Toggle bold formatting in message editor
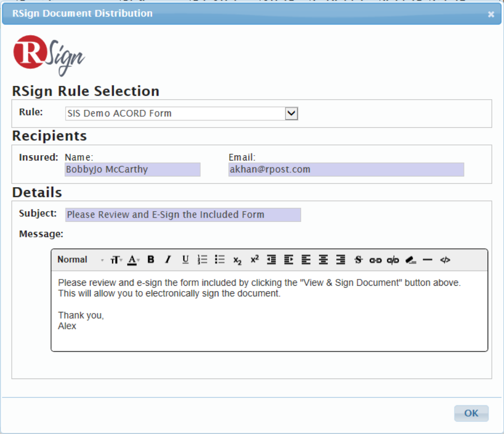This screenshot has width=504, height=434. click(151, 259)
